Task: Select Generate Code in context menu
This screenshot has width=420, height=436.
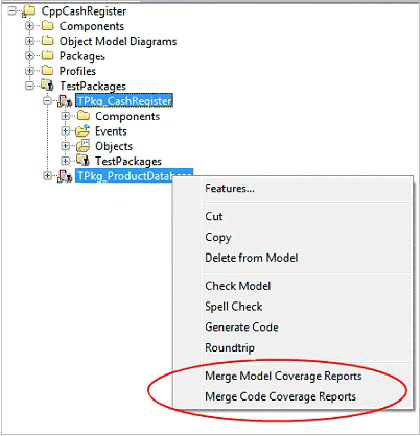Action: [242, 327]
